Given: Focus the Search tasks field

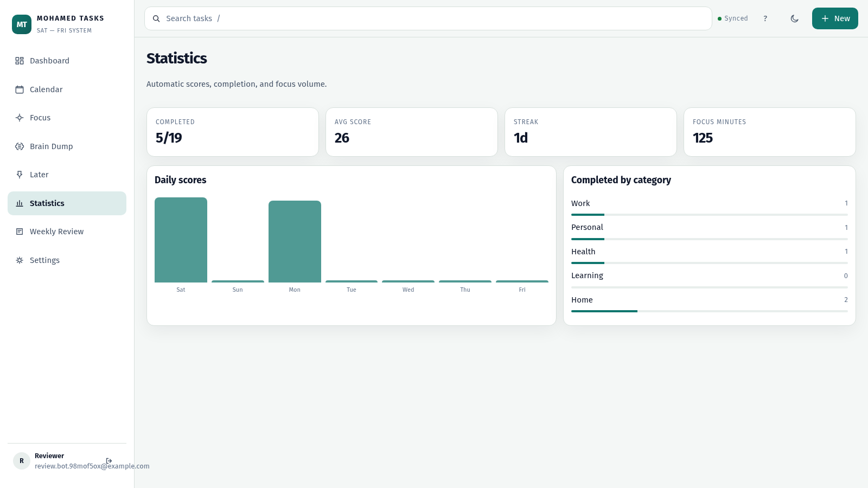Looking at the screenshot, I should [428, 18].
